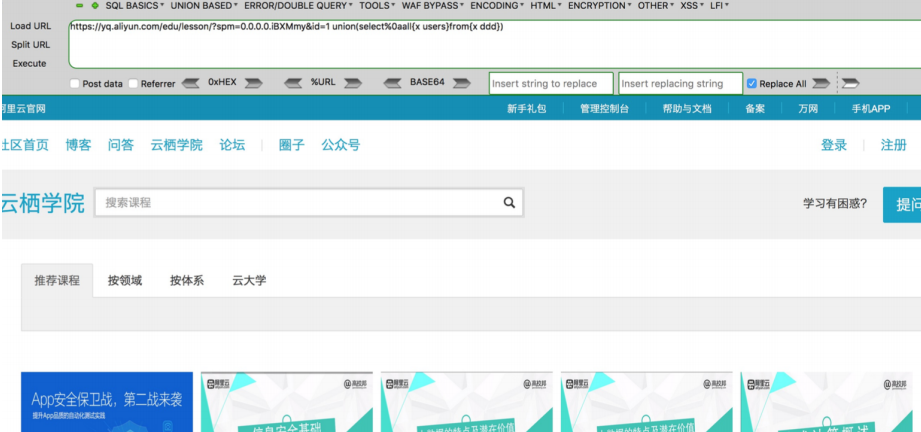Select the 按体系 tab
The height and width of the screenshot is (432, 921).
tap(187, 280)
